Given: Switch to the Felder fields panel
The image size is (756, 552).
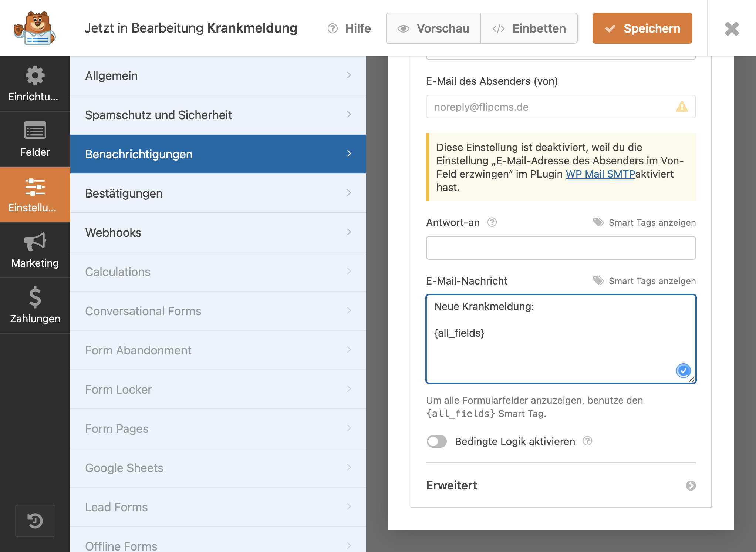Looking at the screenshot, I should [x=35, y=139].
